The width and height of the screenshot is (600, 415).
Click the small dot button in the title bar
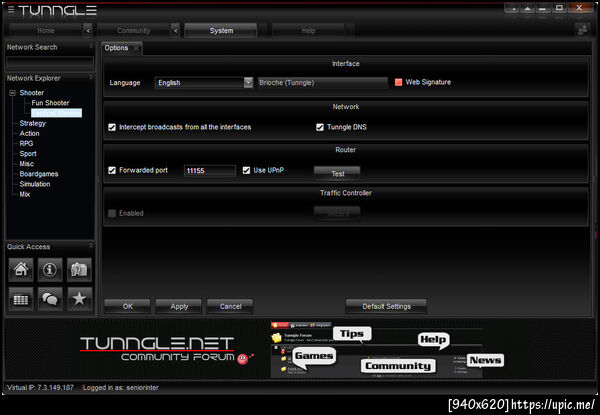[x=513, y=8]
